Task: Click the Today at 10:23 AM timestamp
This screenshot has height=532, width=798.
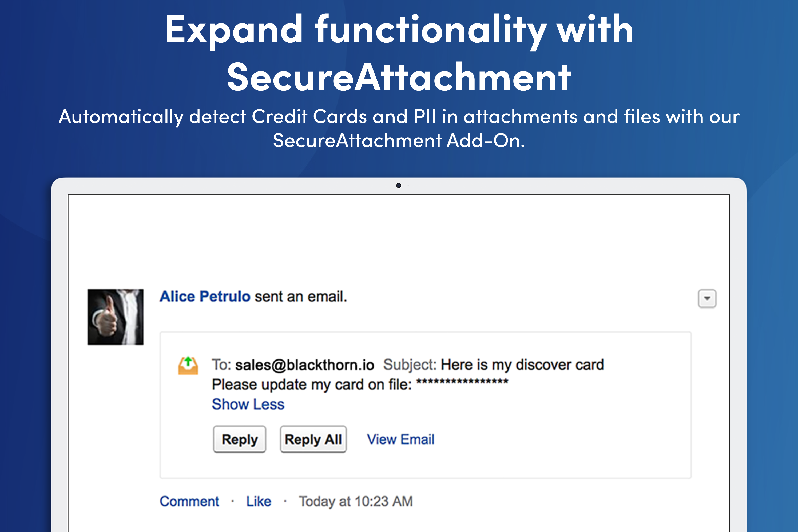Action: click(356, 501)
